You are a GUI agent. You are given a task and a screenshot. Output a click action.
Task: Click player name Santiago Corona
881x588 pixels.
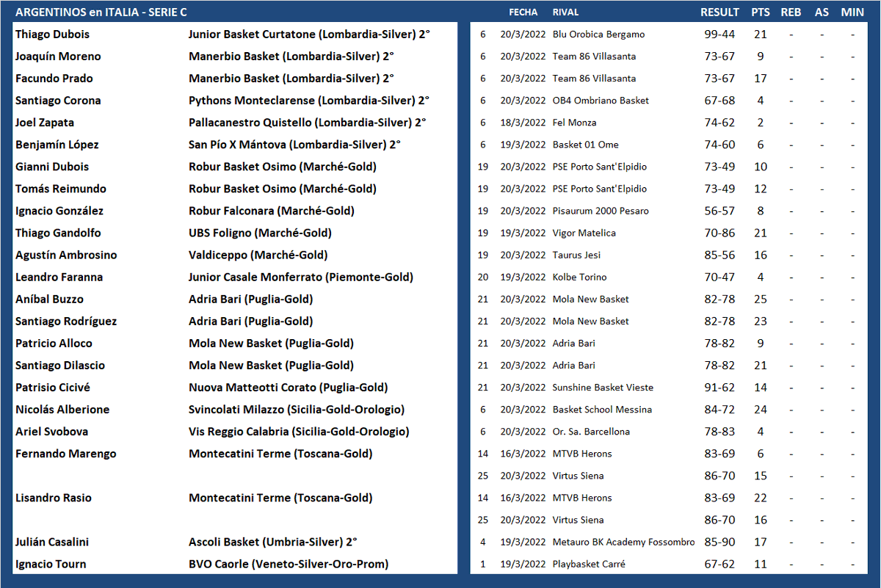(58, 101)
